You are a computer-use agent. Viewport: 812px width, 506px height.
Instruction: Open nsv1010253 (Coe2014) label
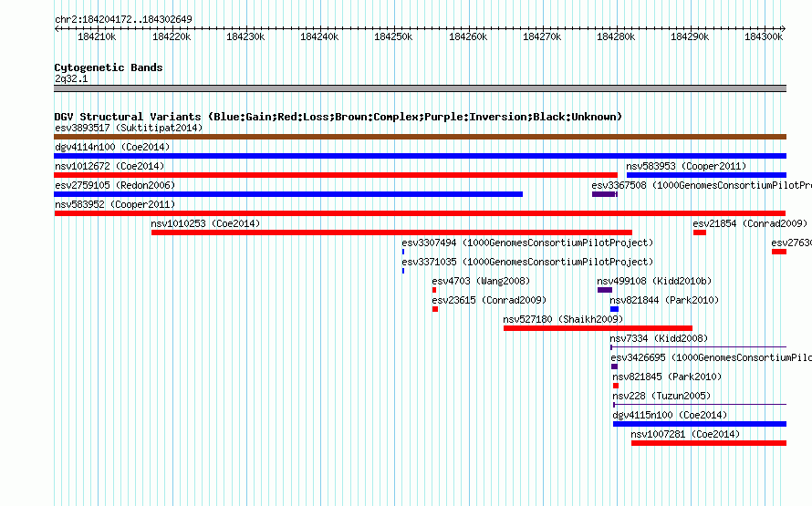point(205,223)
